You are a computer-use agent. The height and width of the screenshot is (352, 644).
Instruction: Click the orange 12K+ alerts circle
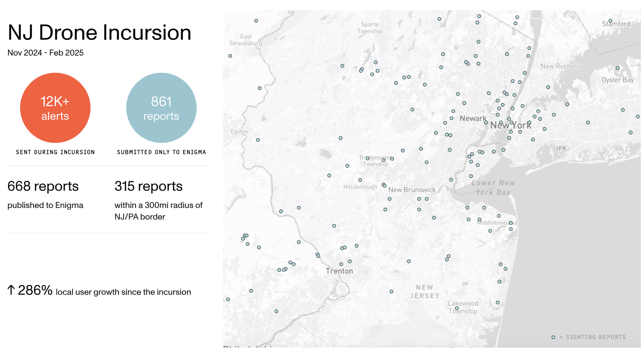(x=55, y=108)
